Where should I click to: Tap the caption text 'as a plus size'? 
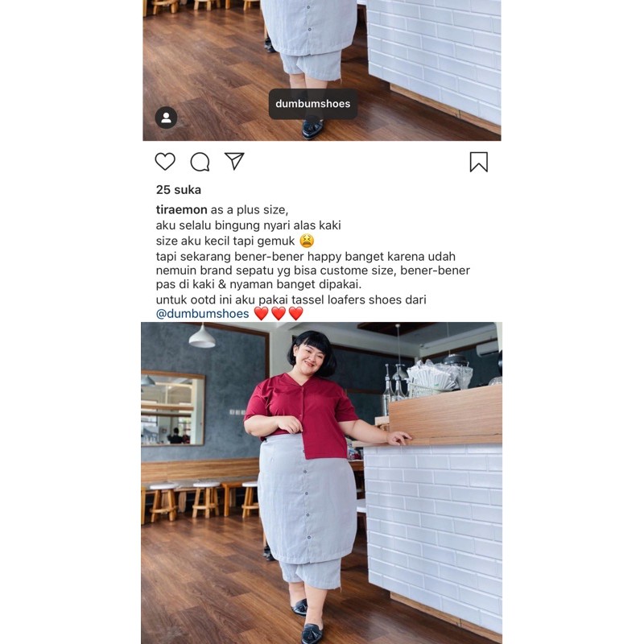(x=250, y=209)
